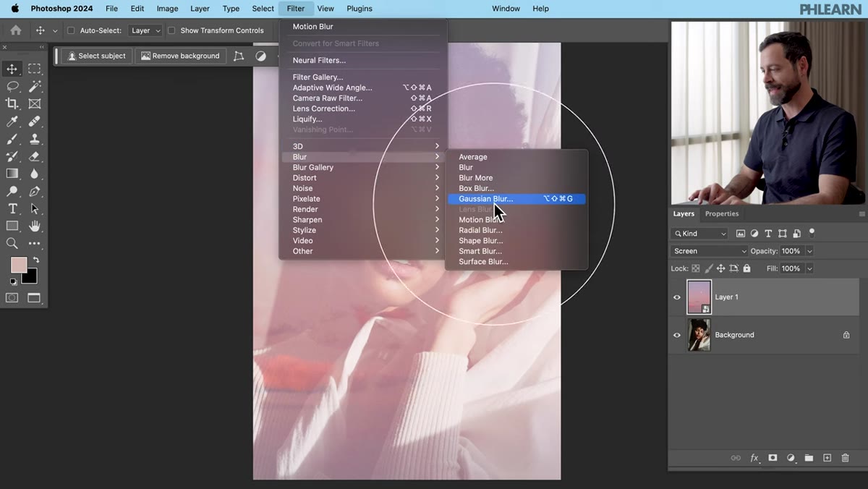The image size is (868, 489).
Task: Select the History Brush tool
Action: click(12, 156)
